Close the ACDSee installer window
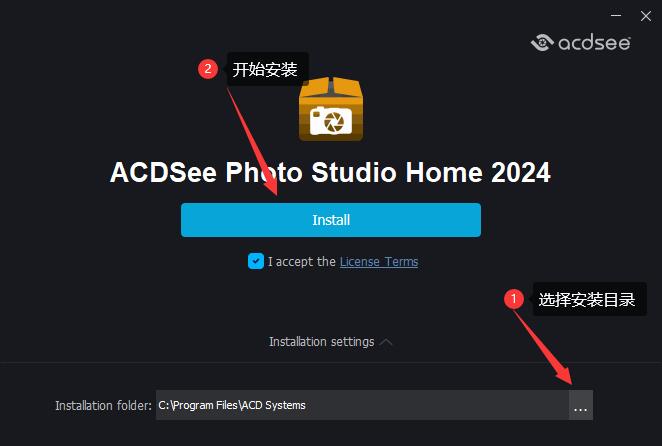This screenshot has width=662, height=446. point(646,16)
